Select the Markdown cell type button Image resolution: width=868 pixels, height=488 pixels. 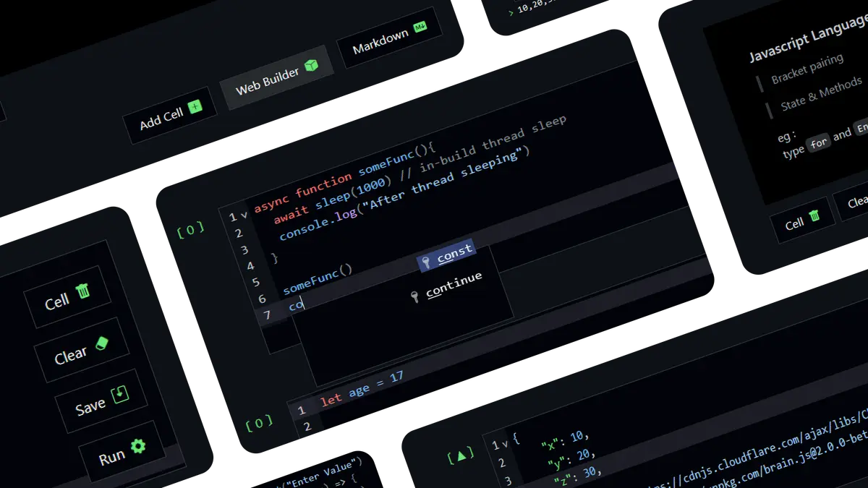390,39
